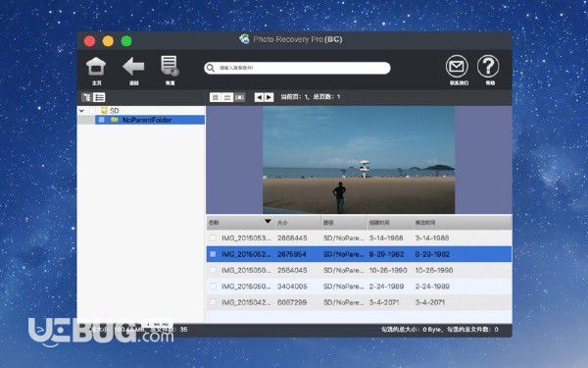The height and width of the screenshot is (368, 588).
Task: Switch sidebar to tree view icon
Action: 87,97
